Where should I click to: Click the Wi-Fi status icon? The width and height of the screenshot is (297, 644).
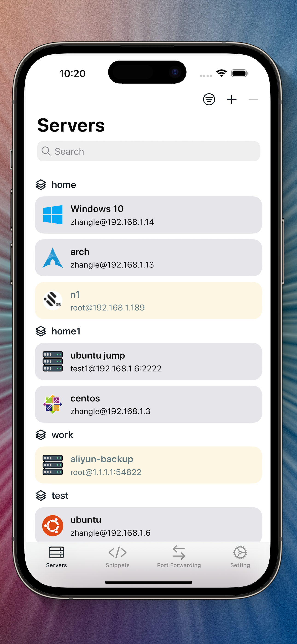point(221,73)
